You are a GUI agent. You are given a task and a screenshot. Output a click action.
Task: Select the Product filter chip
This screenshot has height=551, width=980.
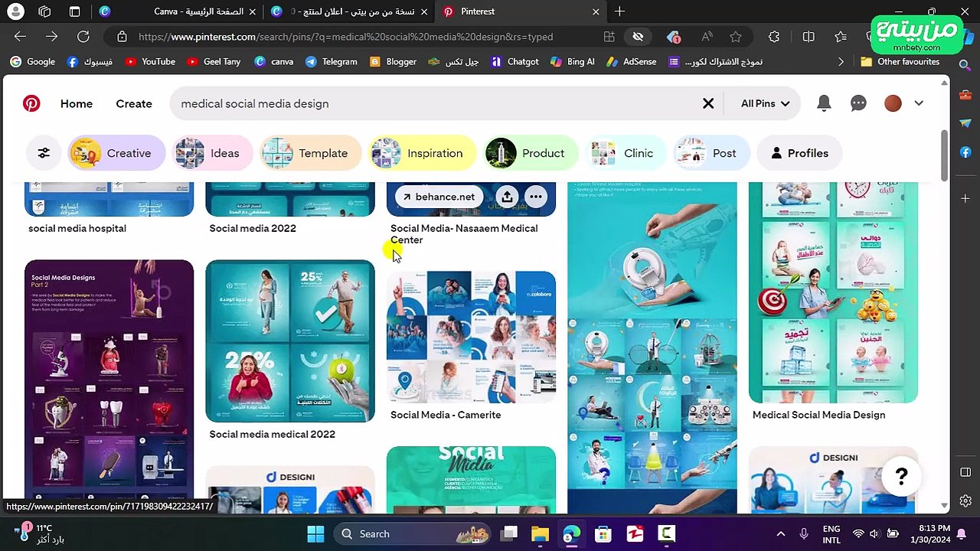(530, 153)
